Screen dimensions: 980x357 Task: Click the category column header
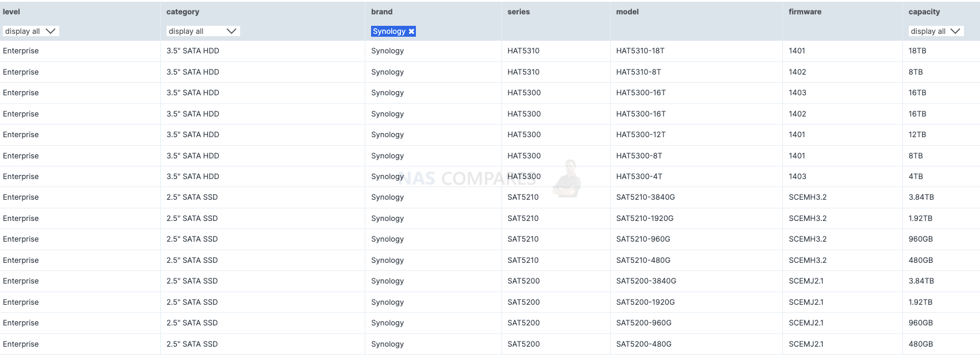point(183,11)
